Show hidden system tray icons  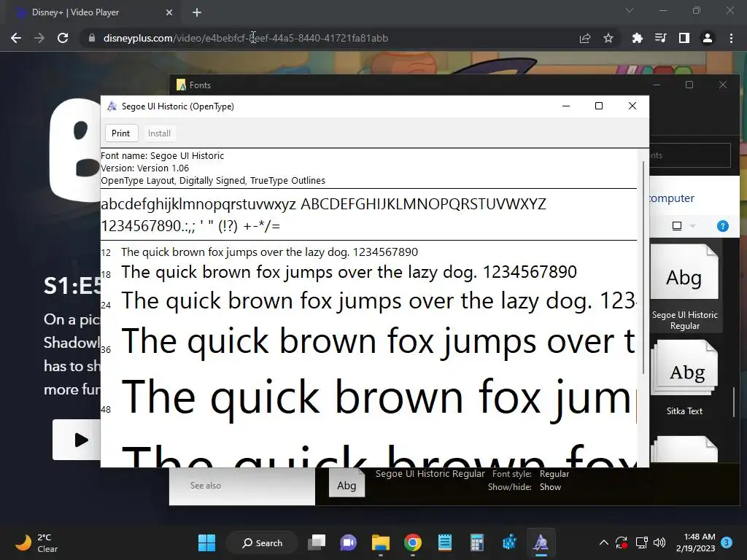[603, 542]
